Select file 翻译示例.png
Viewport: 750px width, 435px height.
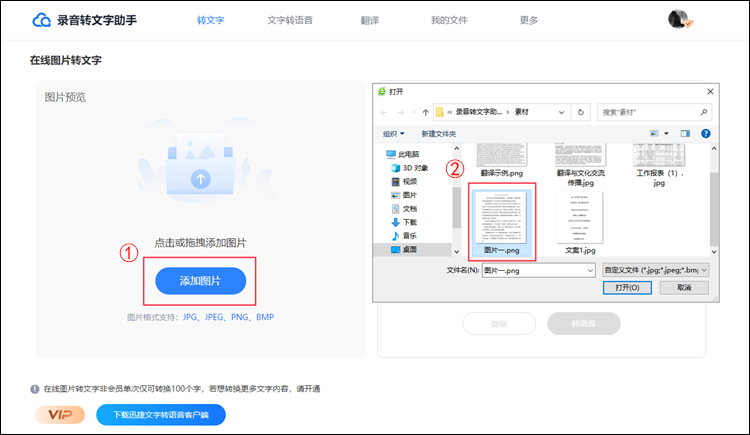tap(501, 161)
